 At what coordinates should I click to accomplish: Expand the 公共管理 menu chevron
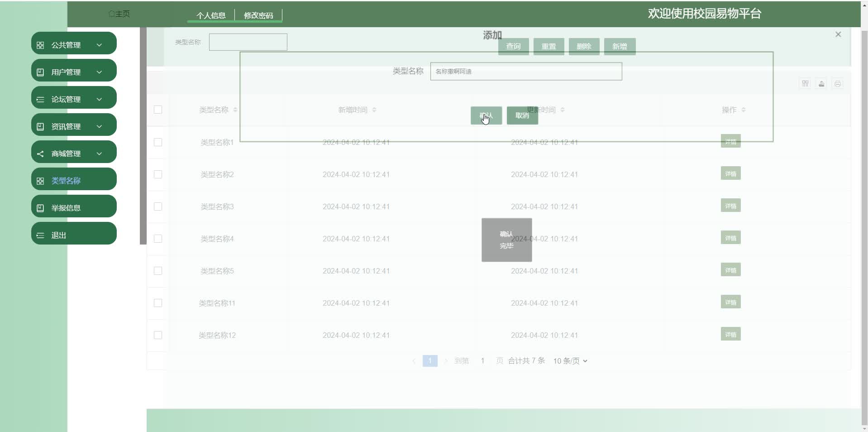99,45
